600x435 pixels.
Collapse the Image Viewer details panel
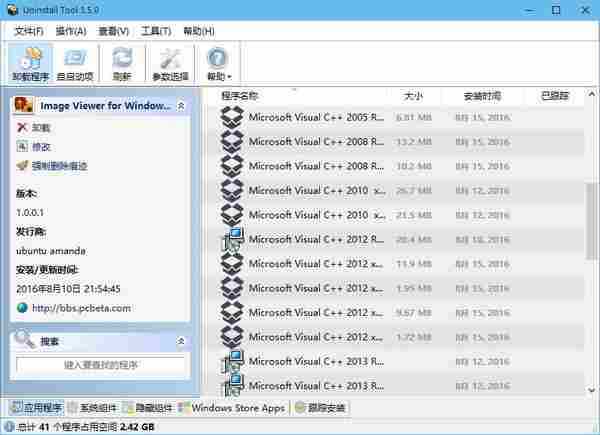(x=181, y=105)
